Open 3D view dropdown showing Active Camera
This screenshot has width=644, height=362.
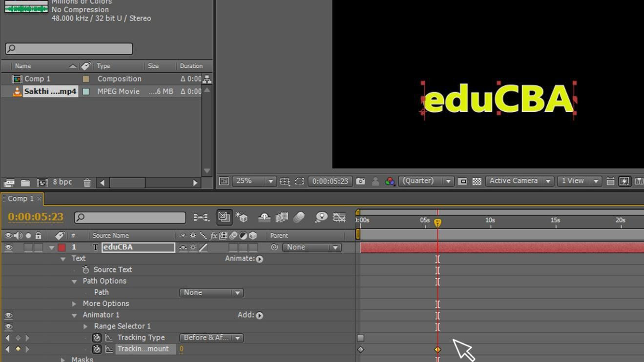coord(519,181)
